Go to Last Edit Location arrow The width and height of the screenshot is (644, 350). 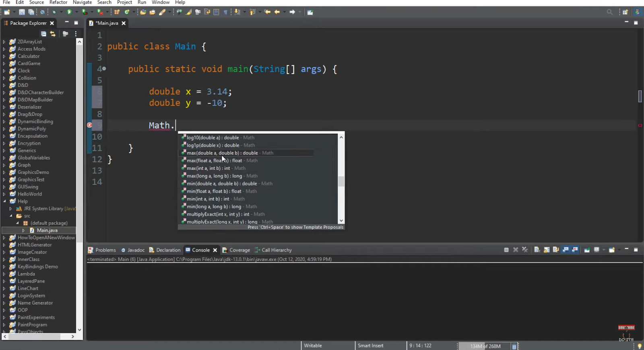pos(267,12)
